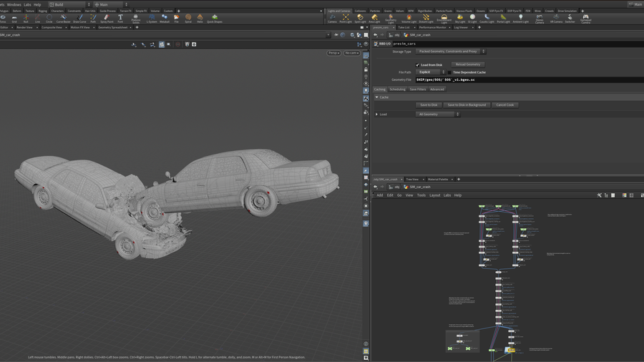Click the Spiral shelf tool icon

coord(188,18)
